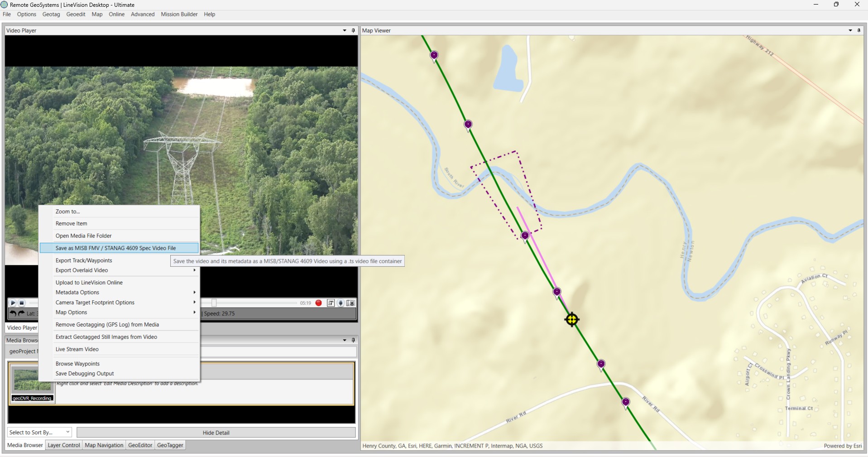The width and height of the screenshot is (868, 457).
Task: Click the red Record icon near the timeline
Action: 318,303
